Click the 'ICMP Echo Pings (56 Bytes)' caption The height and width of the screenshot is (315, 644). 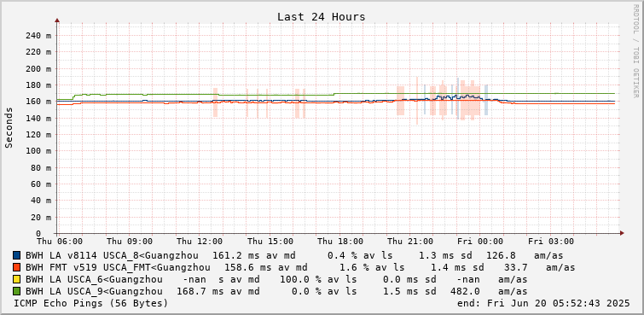click(91, 304)
